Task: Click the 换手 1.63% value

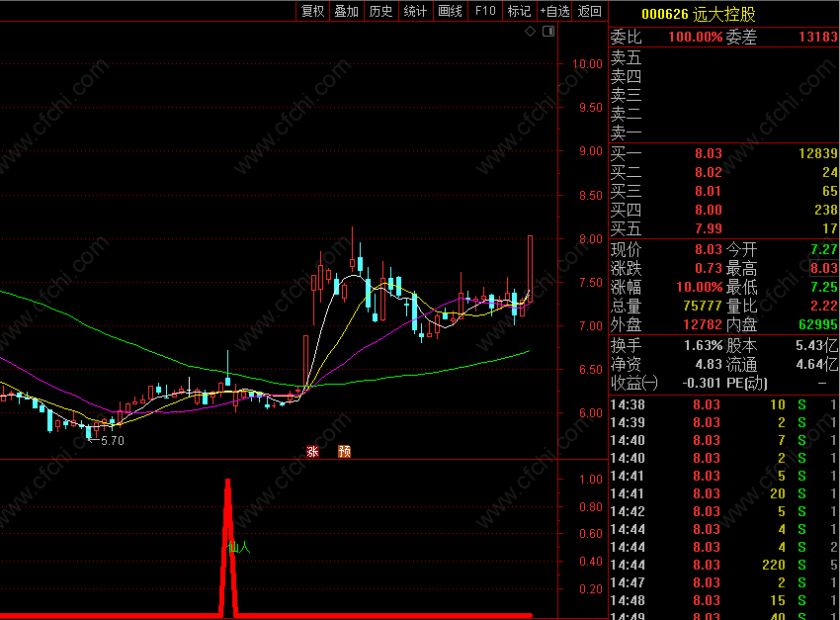Action: pos(703,346)
